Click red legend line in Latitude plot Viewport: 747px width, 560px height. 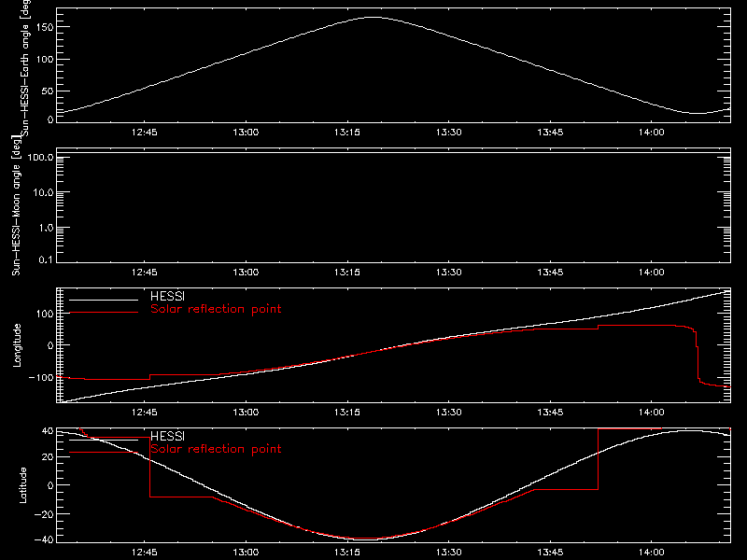coord(104,453)
